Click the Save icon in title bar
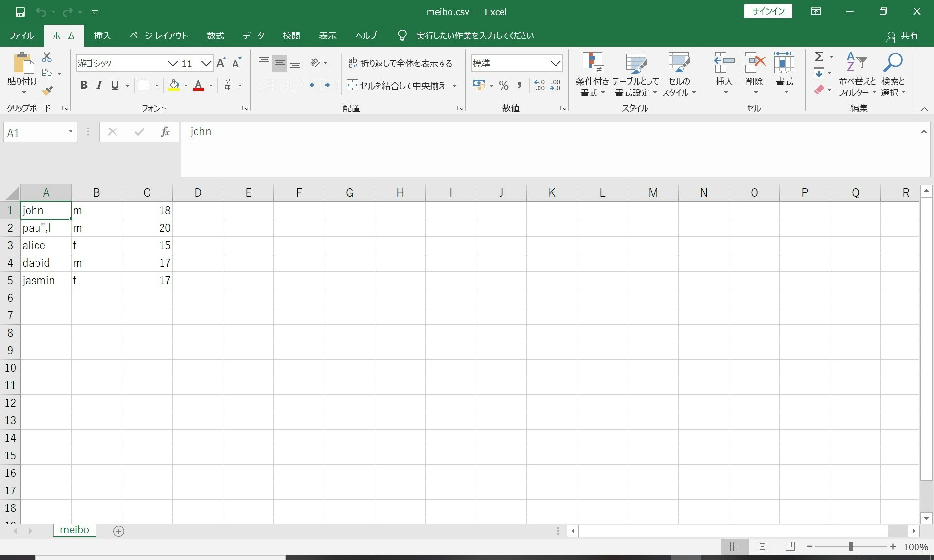 [20, 12]
